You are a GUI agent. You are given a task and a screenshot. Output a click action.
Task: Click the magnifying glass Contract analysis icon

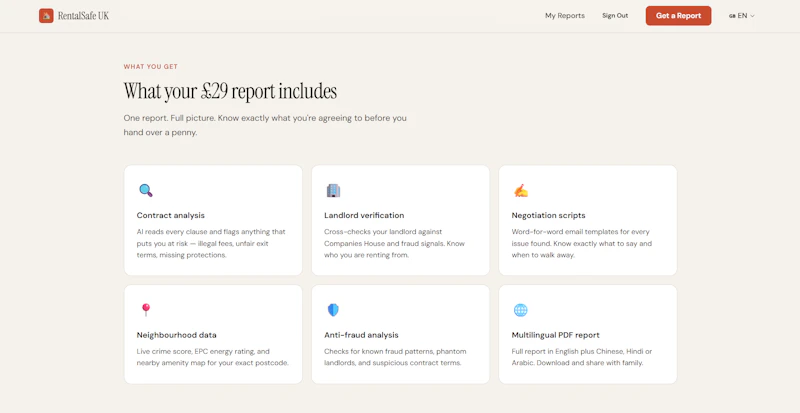(x=146, y=190)
